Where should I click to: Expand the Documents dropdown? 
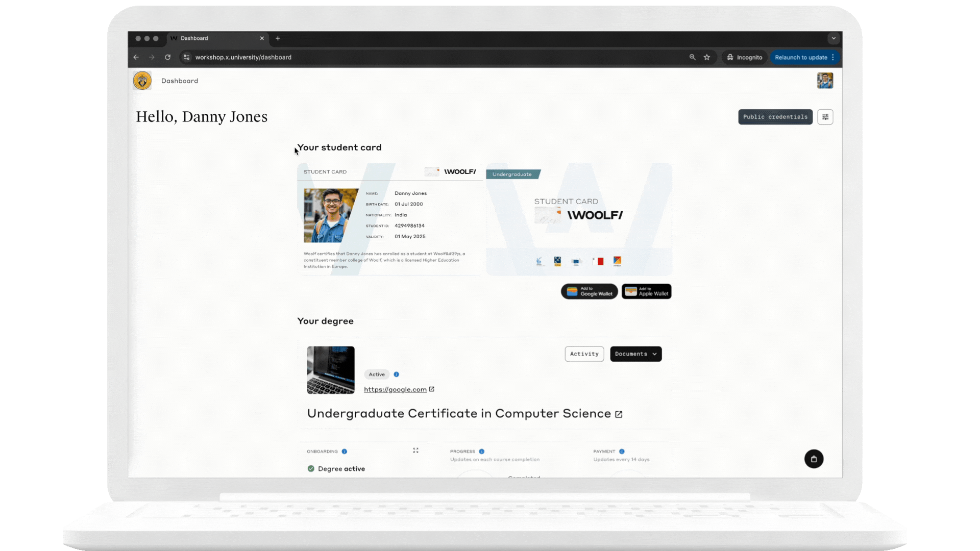(x=635, y=354)
